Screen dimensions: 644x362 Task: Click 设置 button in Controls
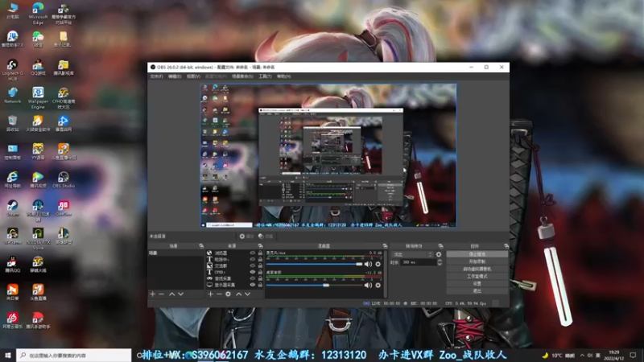[477, 284]
